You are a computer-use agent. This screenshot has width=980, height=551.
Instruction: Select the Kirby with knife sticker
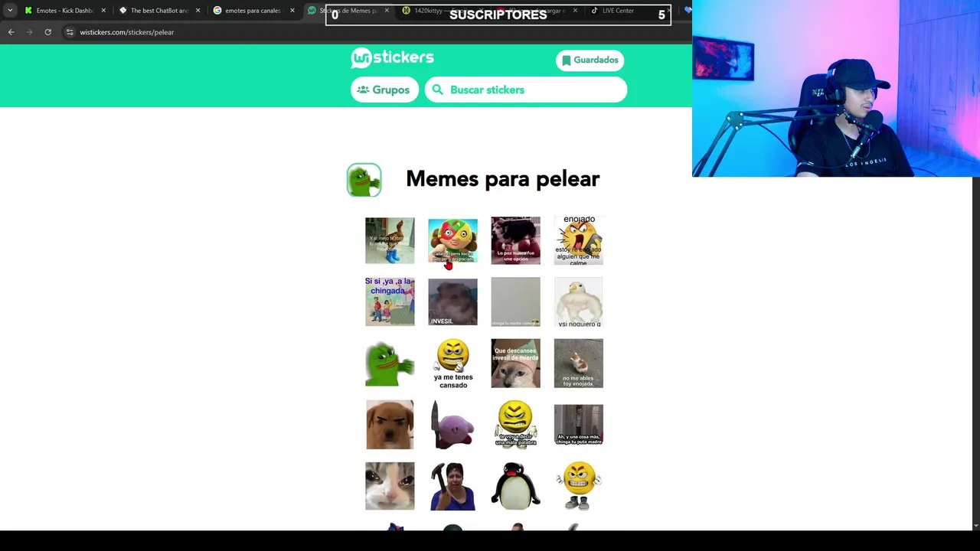[x=452, y=424]
